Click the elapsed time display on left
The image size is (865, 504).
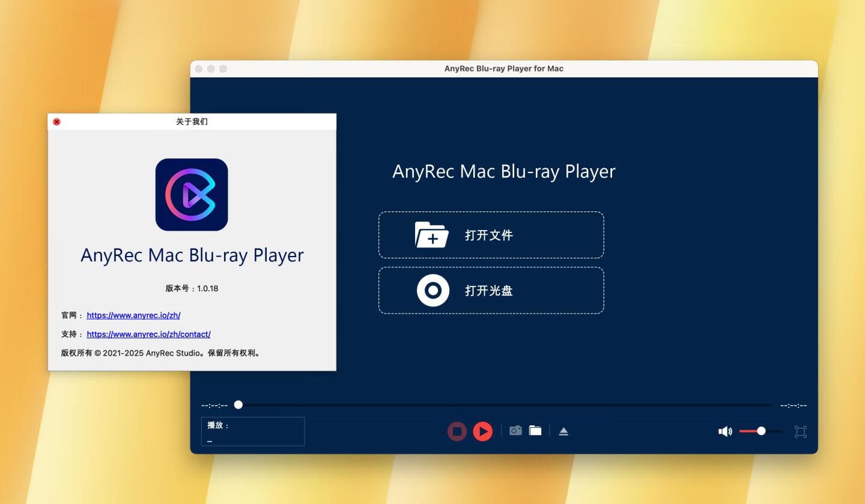214,405
